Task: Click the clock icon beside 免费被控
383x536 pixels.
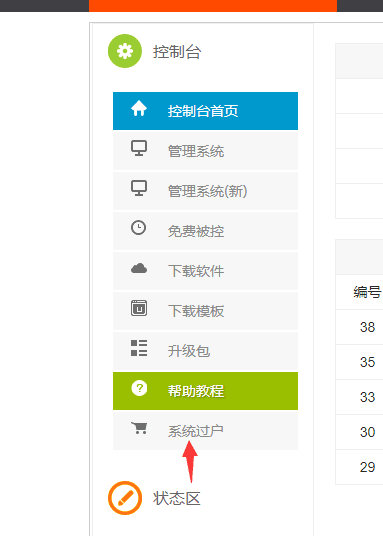Action: tap(138, 228)
